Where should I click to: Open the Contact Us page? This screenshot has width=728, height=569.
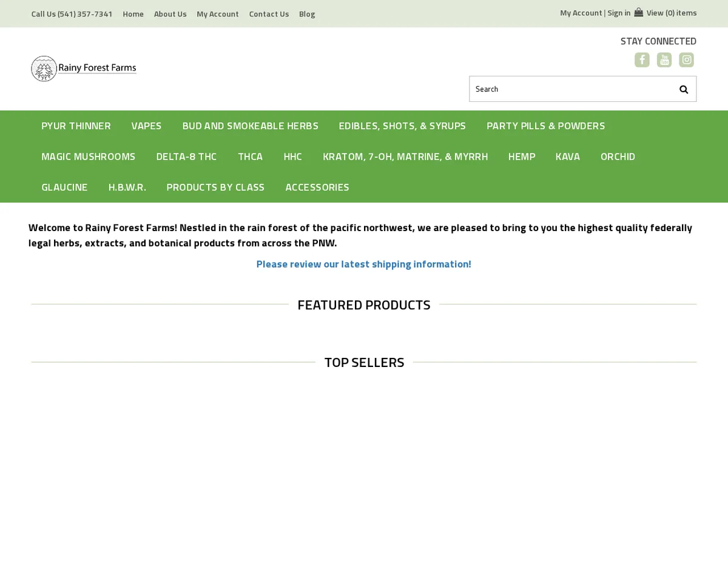tap(269, 14)
